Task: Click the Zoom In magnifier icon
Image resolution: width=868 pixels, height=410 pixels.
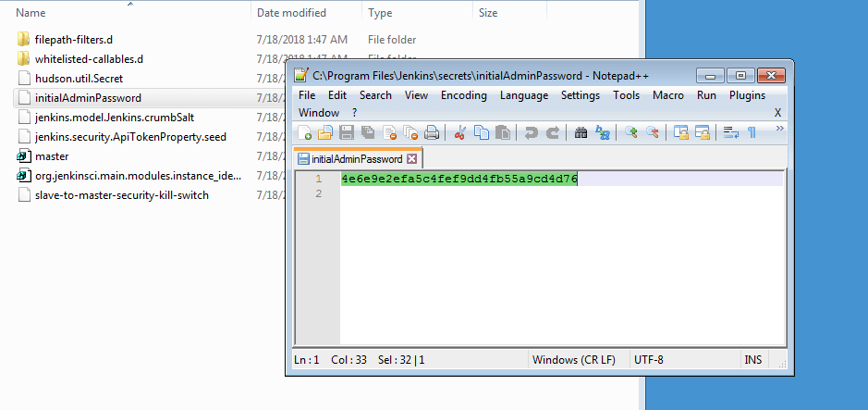Action: (631, 133)
